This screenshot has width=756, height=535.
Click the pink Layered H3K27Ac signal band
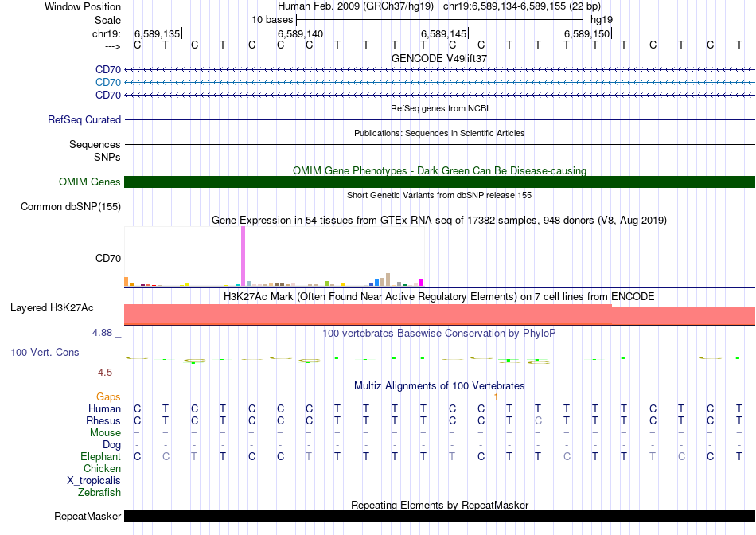(x=439, y=314)
